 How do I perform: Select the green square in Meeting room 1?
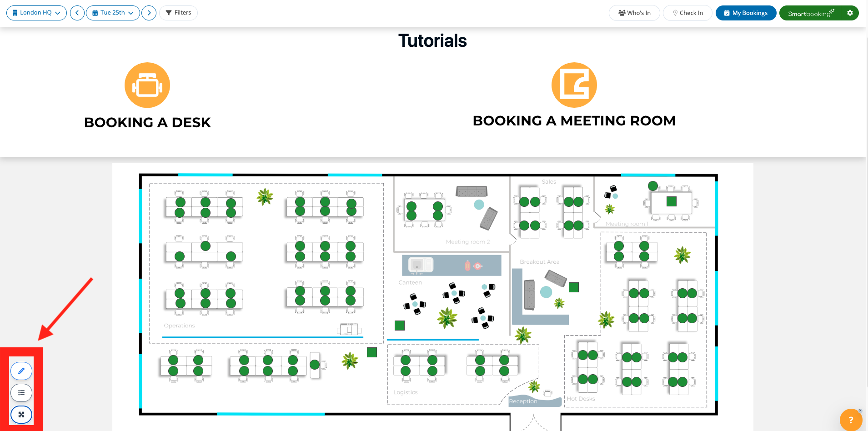[x=672, y=201]
